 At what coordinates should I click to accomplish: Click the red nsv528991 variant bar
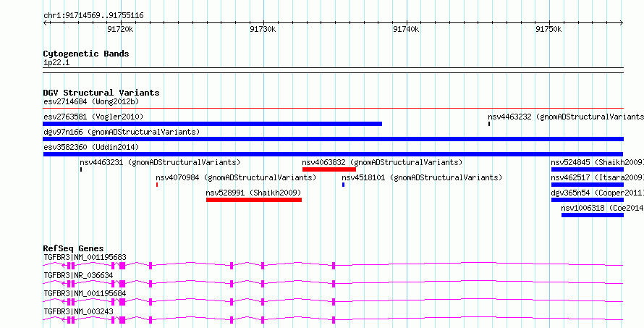coord(254,200)
